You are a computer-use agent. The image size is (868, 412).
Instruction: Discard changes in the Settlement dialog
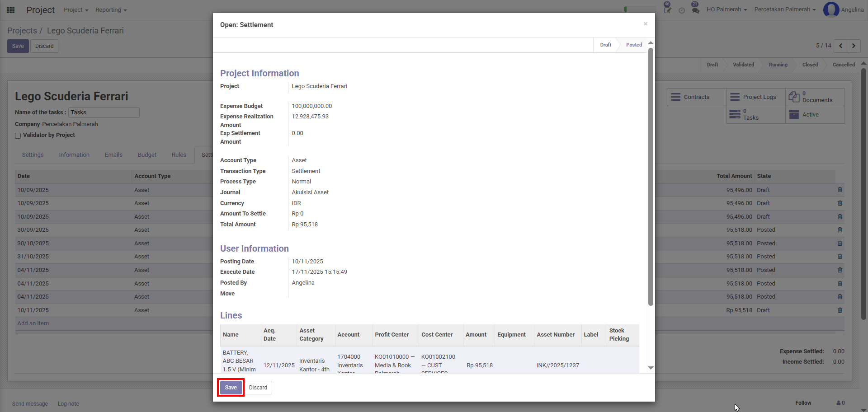pyautogui.click(x=258, y=388)
